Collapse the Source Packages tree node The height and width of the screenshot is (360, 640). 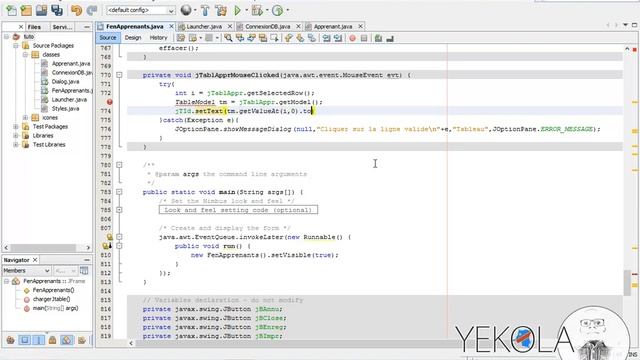16,46
